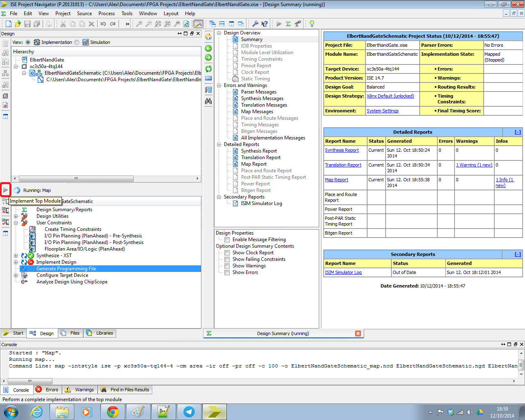Check Show Warnings option
The width and height of the screenshot is (525, 420).
point(227,266)
